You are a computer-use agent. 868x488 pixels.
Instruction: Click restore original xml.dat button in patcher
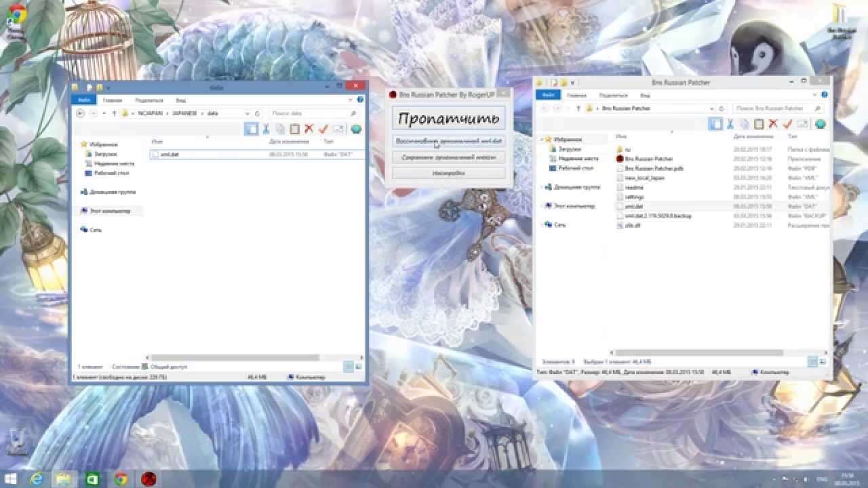point(449,141)
